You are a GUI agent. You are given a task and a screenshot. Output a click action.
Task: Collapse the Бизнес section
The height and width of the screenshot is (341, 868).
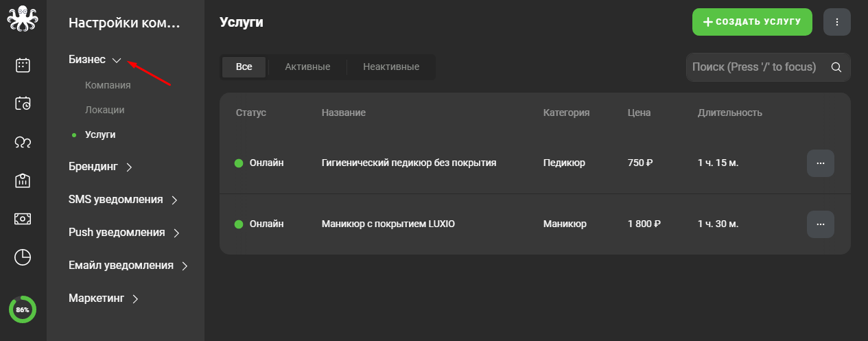(x=95, y=60)
